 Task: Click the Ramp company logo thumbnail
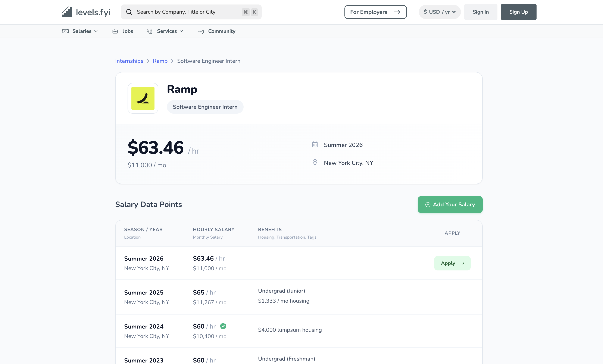point(143,98)
